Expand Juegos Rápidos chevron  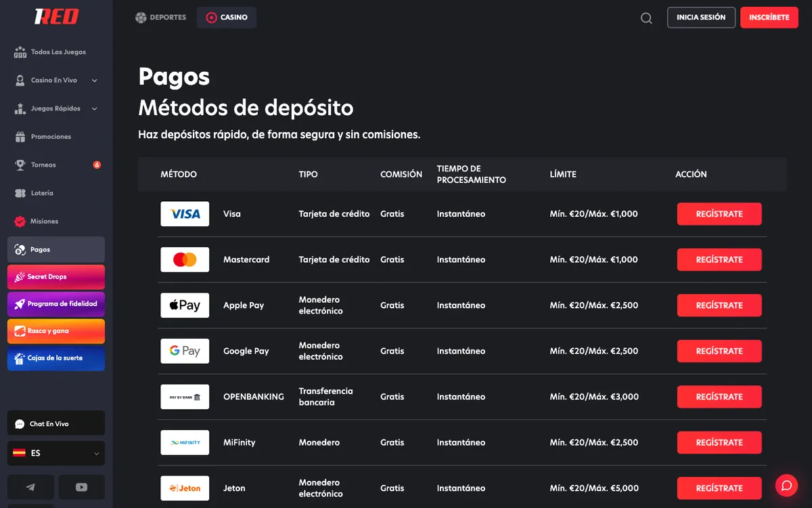pos(94,108)
